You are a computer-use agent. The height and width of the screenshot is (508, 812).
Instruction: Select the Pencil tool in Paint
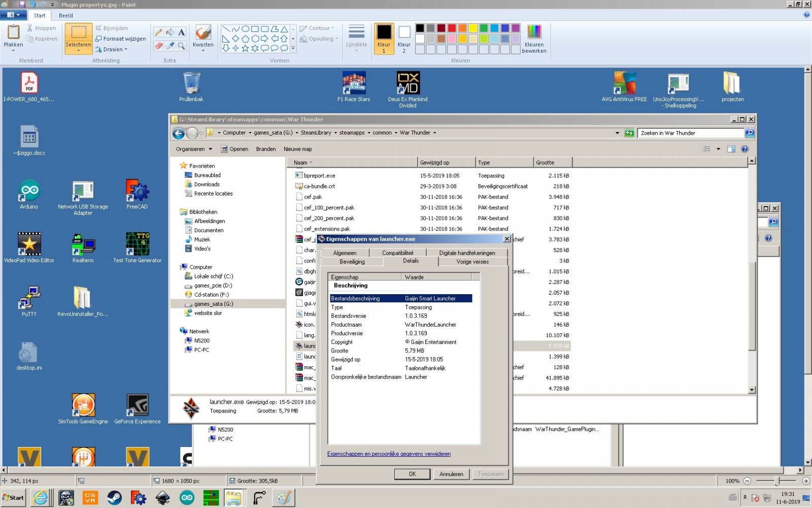(159, 32)
